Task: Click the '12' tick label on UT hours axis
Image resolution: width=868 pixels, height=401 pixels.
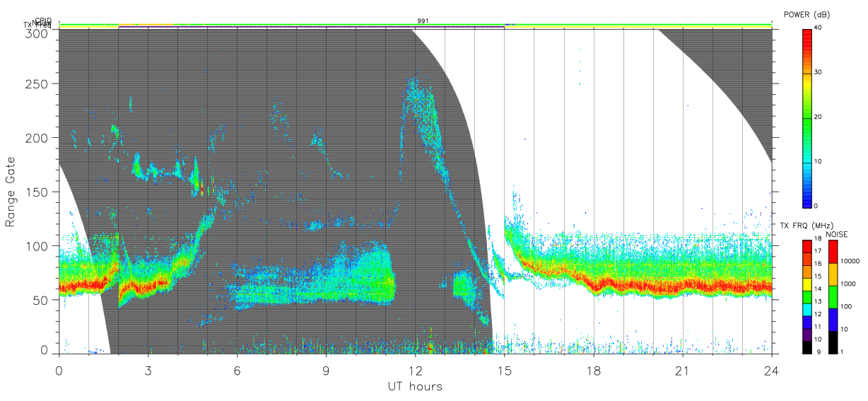Action: (x=415, y=370)
